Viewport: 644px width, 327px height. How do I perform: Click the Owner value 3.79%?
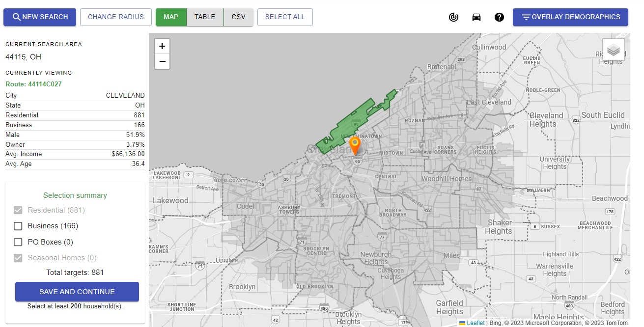(x=135, y=145)
